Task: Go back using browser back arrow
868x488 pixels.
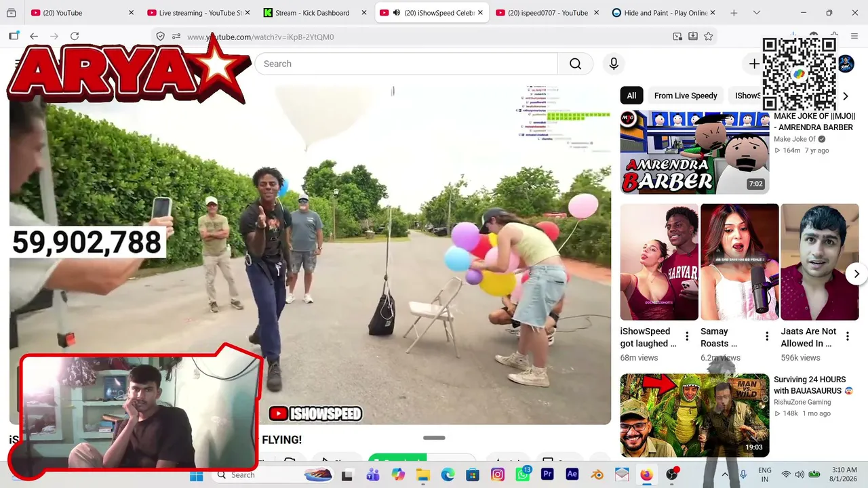Action: [34, 37]
